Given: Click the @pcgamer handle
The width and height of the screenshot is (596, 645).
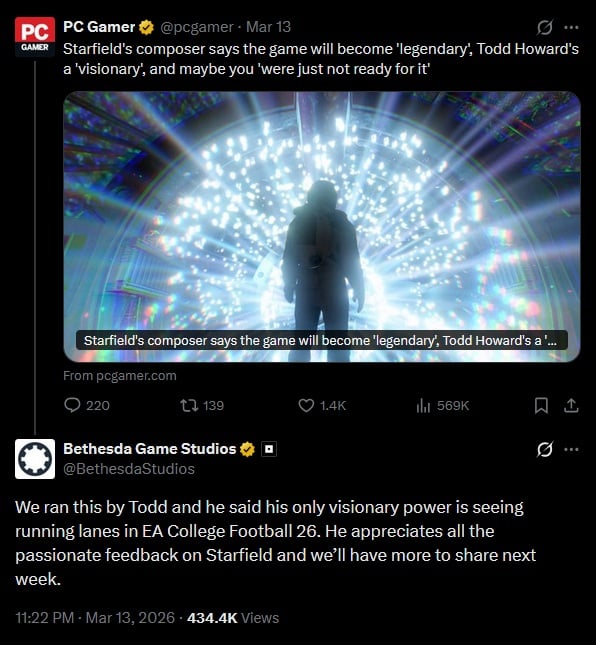Looking at the screenshot, I should 197,27.
